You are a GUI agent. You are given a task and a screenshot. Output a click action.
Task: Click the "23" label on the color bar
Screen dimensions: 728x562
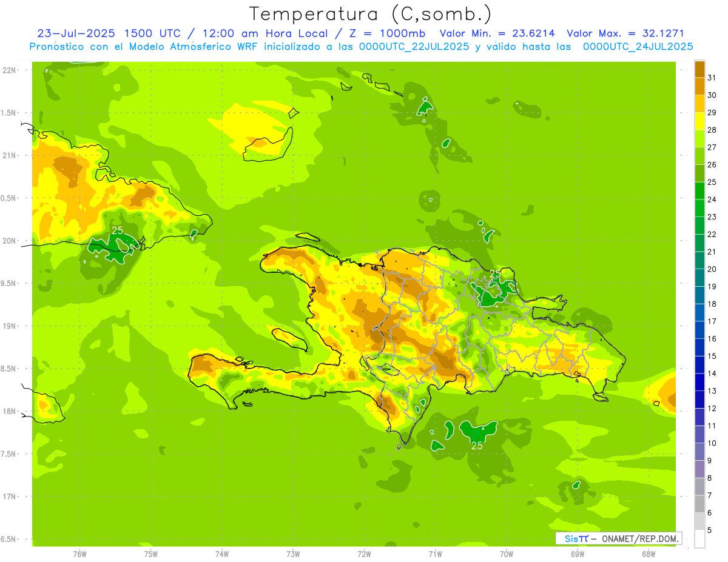[x=712, y=216]
